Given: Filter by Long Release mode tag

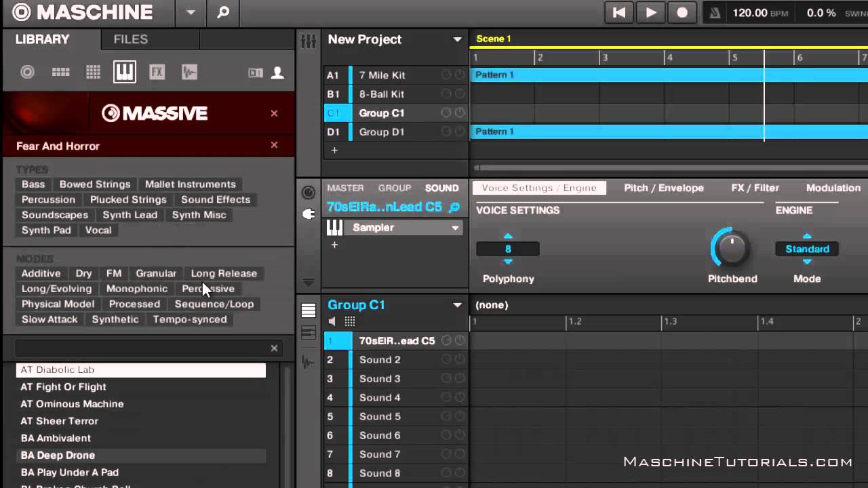Looking at the screenshot, I should pos(224,273).
